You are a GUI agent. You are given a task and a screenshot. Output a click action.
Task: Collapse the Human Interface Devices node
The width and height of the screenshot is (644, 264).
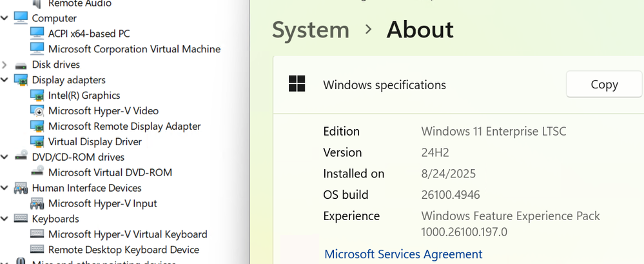point(5,188)
